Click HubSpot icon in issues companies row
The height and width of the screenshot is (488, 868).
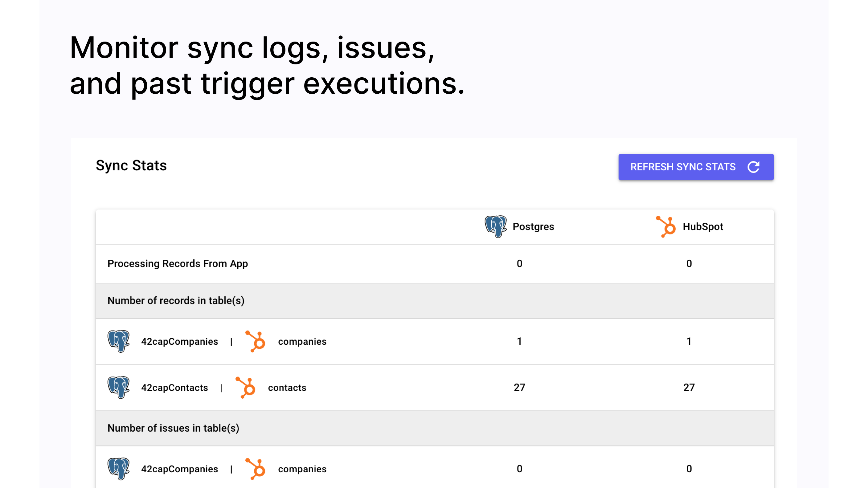[x=256, y=469]
